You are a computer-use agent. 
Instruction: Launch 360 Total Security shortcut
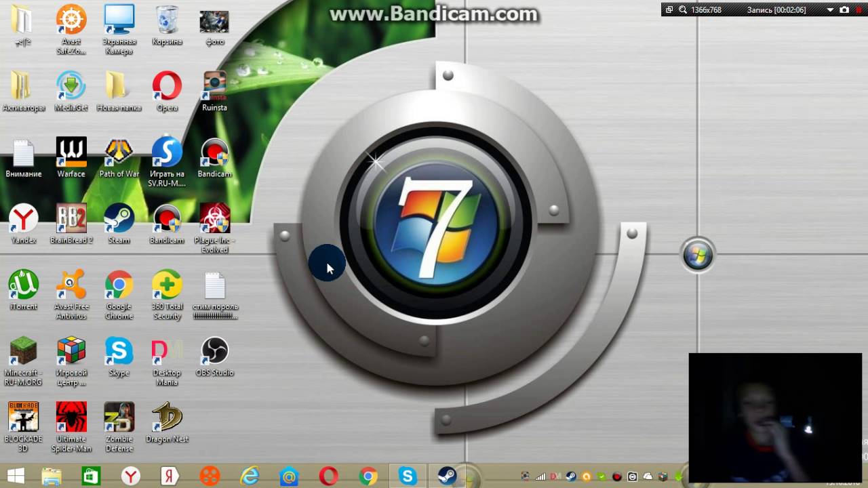[x=167, y=295]
